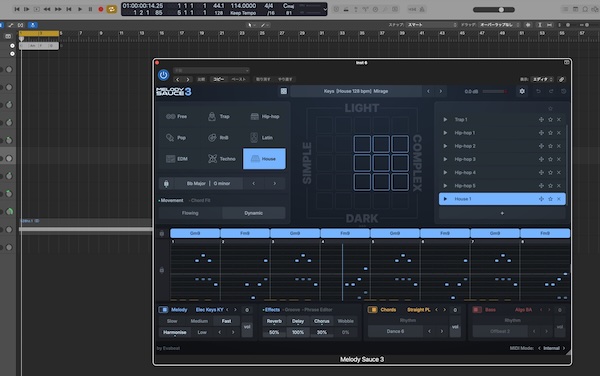Remove the Trap 1 melody
The height and width of the screenshot is (376, 600).
[x=559, y=120]
